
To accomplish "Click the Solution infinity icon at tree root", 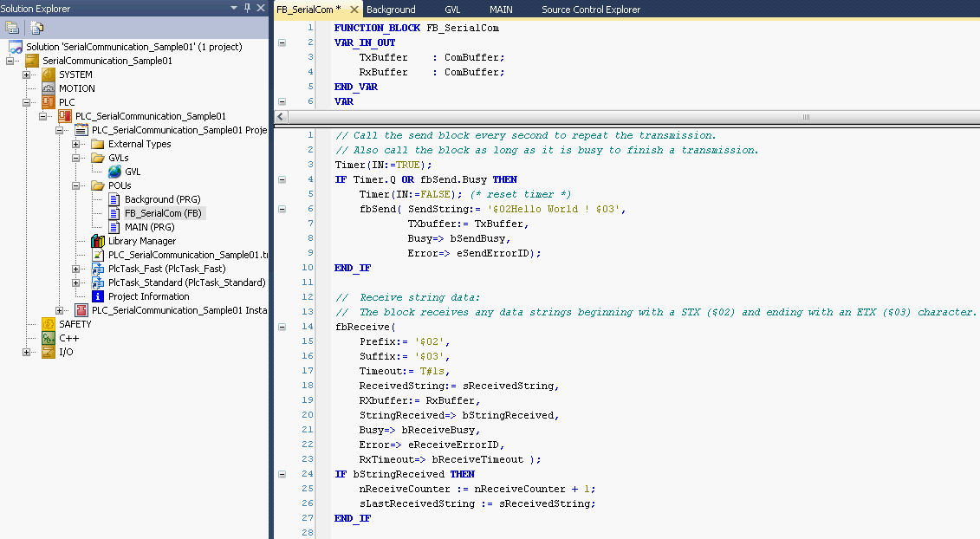I will point(16,47).
